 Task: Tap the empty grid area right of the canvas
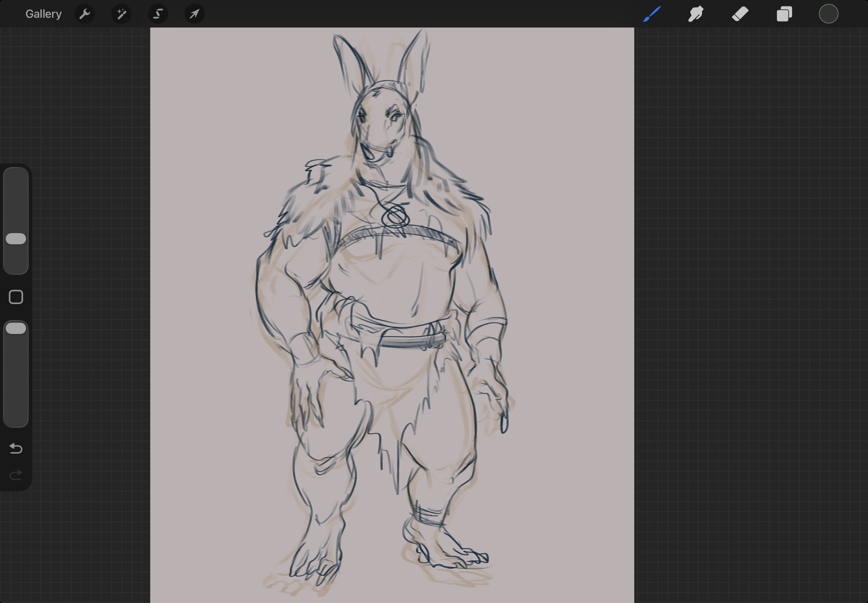[751, 304]
